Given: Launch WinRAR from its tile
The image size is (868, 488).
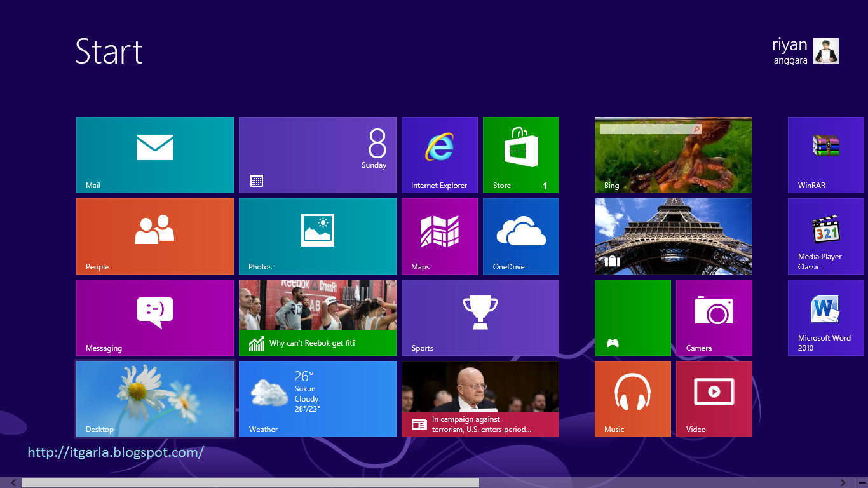Looking at the screenshot, I should tap(826, 155).
